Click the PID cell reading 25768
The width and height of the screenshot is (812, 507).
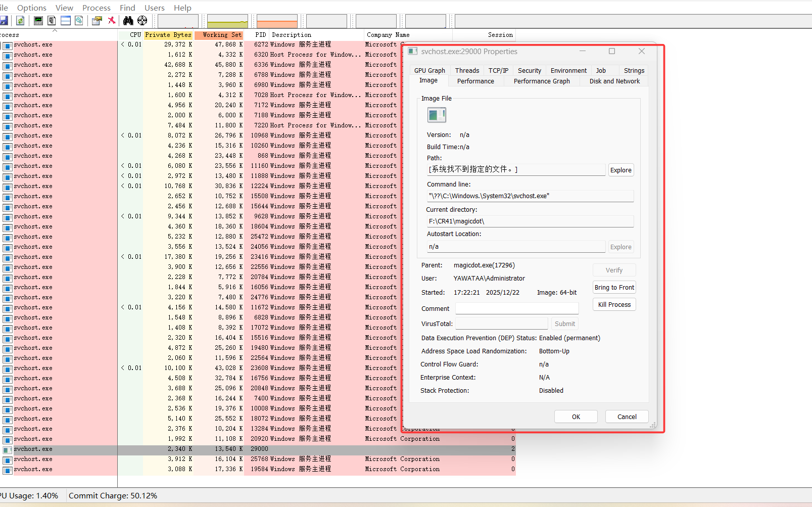(259, 459)
